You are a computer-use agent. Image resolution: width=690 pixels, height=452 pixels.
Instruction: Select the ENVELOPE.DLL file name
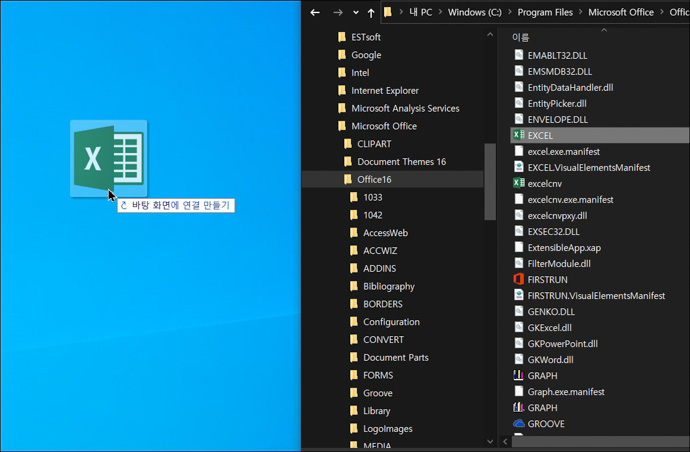click(558, 119)
